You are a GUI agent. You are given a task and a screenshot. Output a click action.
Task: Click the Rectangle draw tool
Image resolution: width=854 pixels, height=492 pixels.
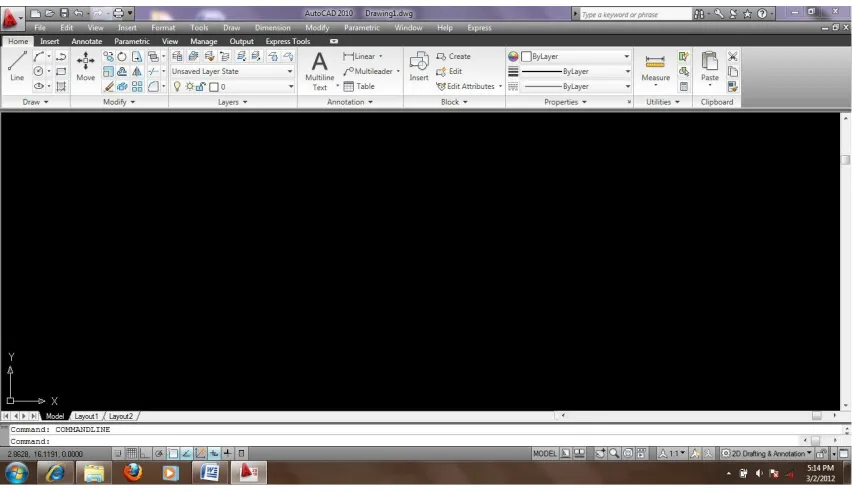tap(61, 71)
